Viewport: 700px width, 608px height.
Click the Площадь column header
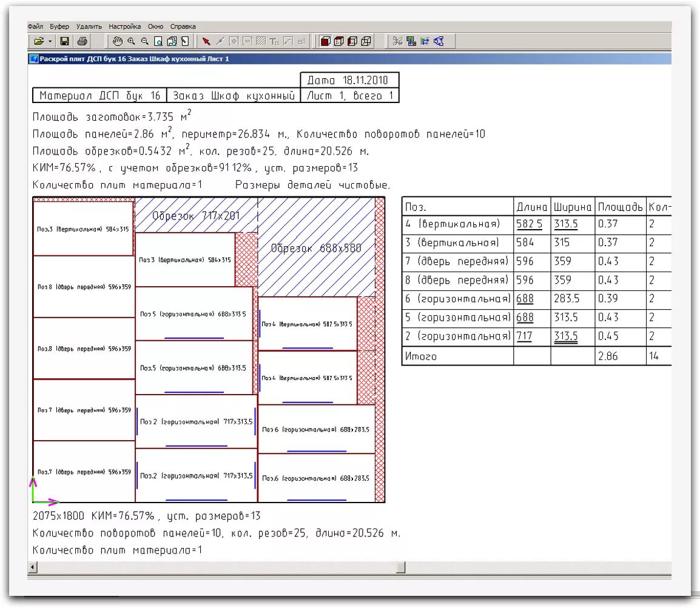620,207
